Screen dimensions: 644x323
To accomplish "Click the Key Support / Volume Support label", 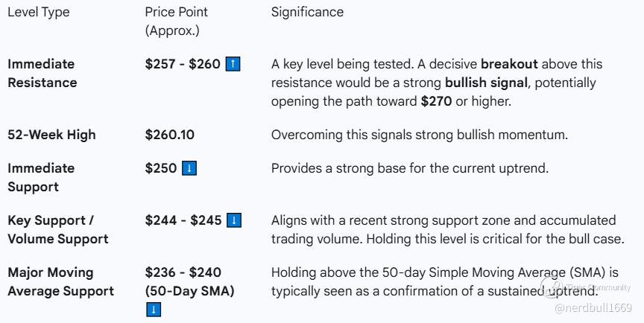I will (x=57, y=229).
